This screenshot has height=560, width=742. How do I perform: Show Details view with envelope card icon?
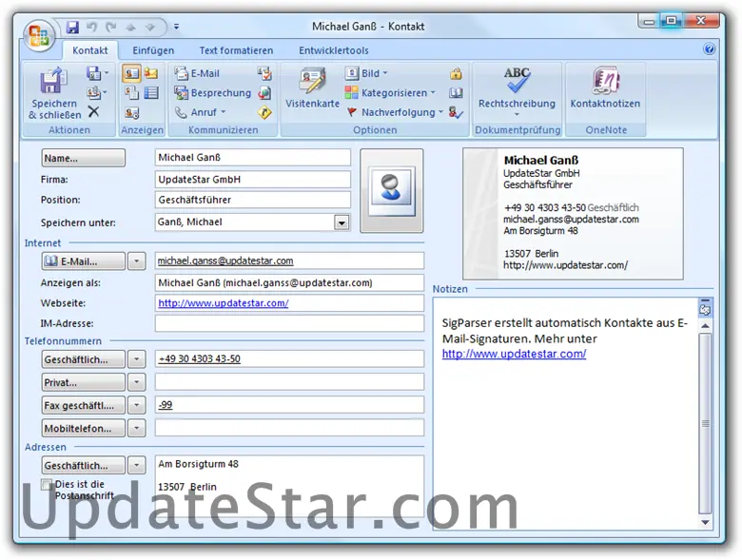tap(151, 73)
